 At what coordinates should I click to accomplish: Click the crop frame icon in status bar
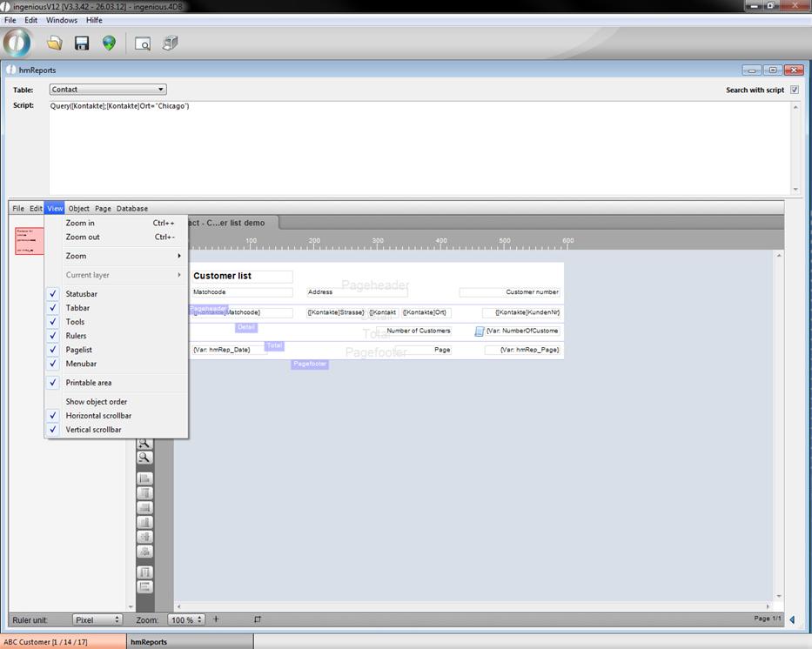(257, 619)
